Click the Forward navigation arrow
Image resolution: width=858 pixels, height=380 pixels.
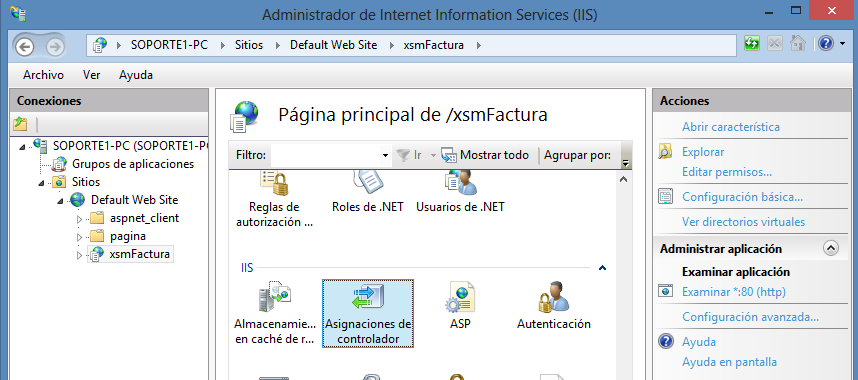pyautogui.click(x=55, y=47)
